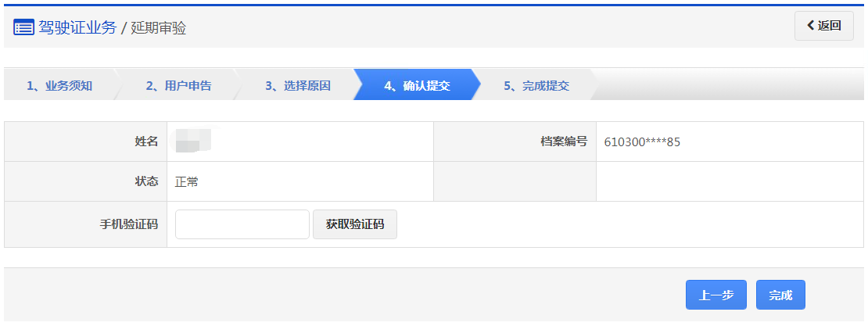Submit with the 完成 button

pos(780,295)
